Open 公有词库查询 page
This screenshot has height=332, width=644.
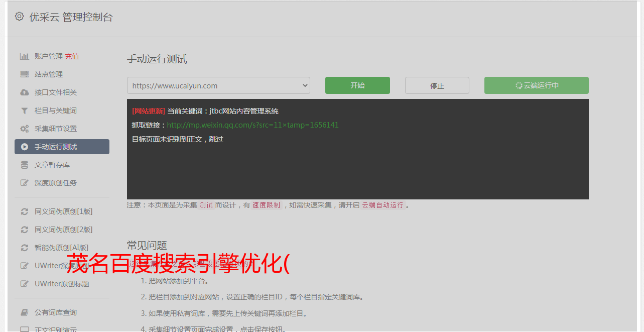coord(56,312)
